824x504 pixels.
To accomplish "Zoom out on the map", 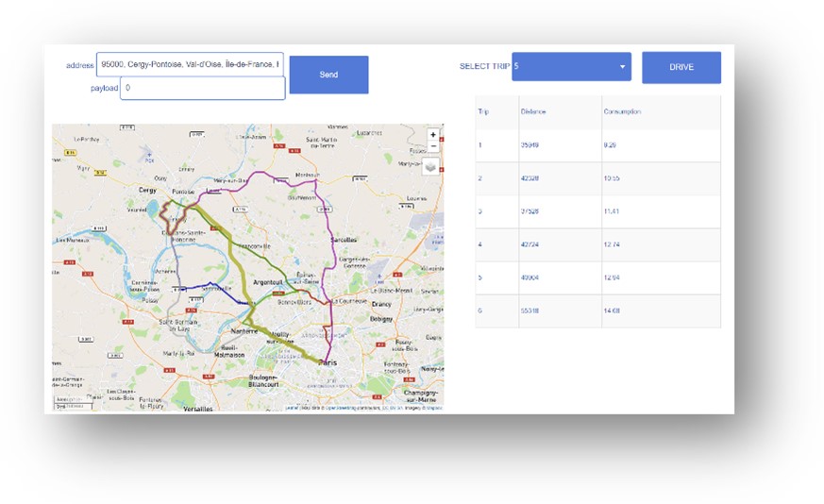I will point(433,147).
